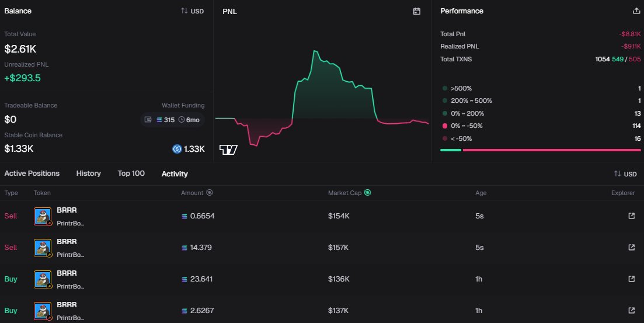The width and height of the screenshot is (644, 323).
Task: Open explorer link for 2.6267 Buy row
Action: (x=632, y=310)
